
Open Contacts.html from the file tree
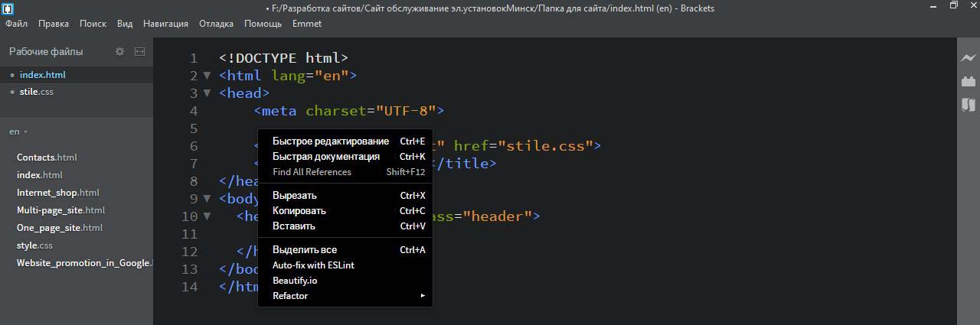tap(47, 158)
